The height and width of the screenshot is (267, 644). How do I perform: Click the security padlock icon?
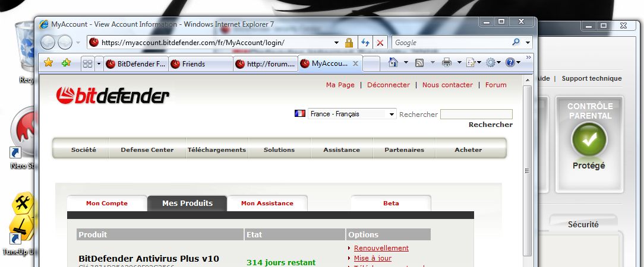[349, 43]
